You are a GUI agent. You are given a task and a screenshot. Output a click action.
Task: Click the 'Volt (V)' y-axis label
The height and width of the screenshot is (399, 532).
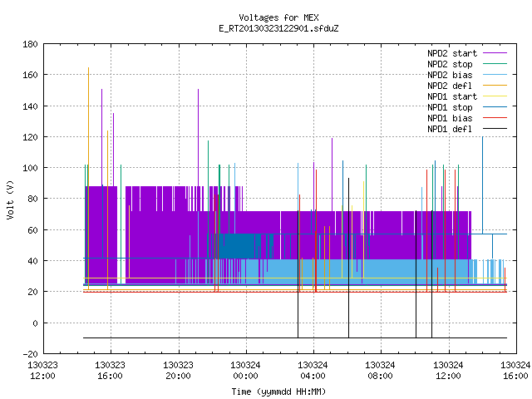[10, 199]
